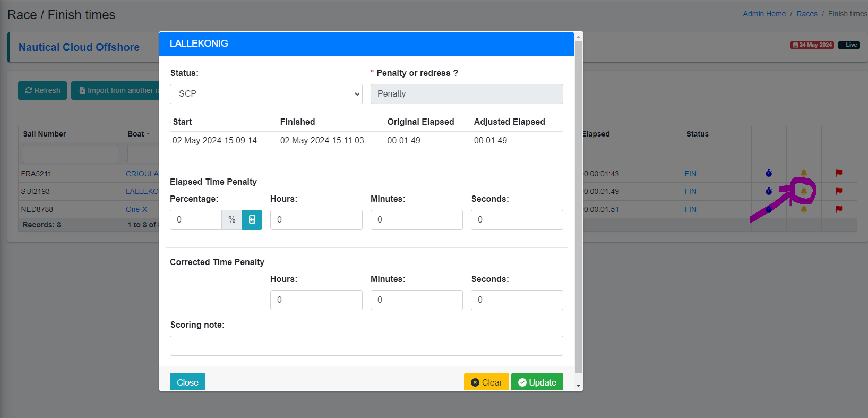Click the CRIOULA boat link
868x418 pixels.
coord(142,174)
